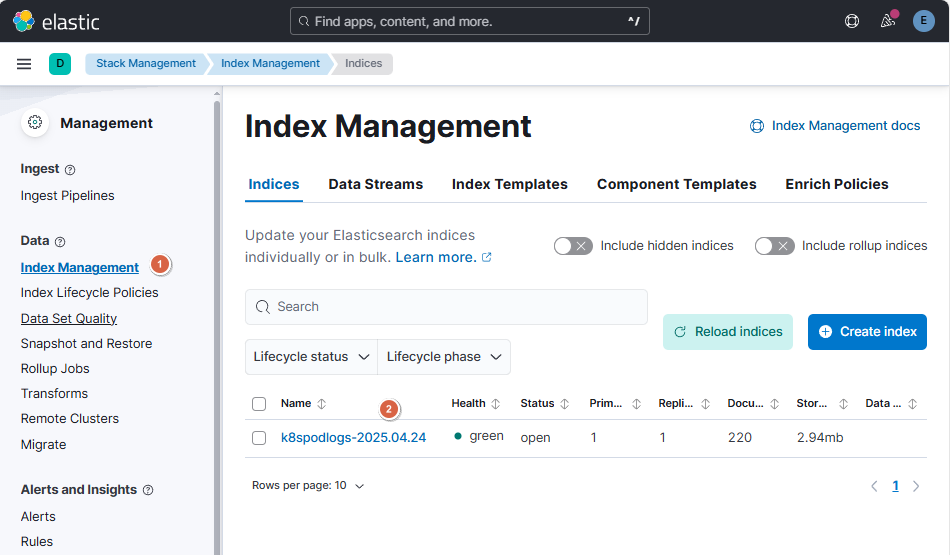The width and height of the screenshot is (950, 555).
Task: Sort by Documents column arrows
Action: click(774, 404)
